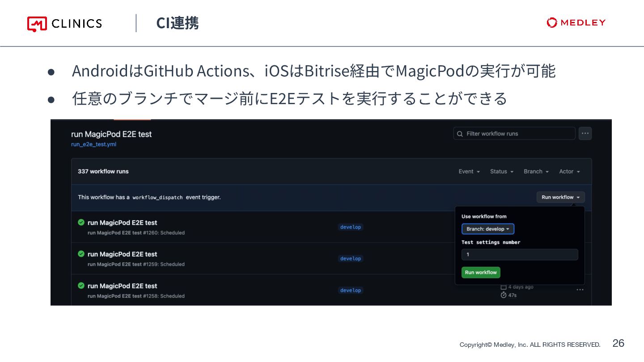644x362 pixels.
Task: Click the green success check for run #1259
Action: click(81, 254)
